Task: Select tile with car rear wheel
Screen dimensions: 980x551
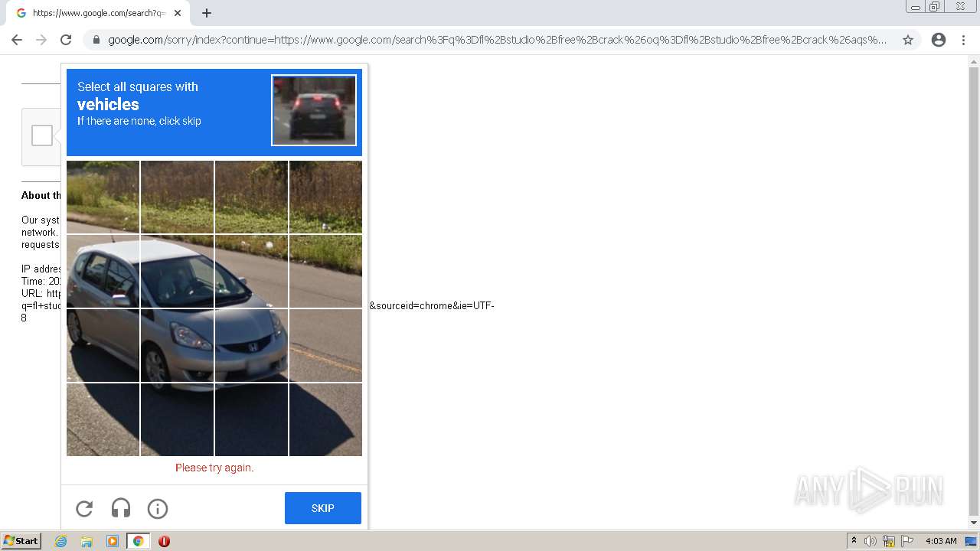Action: (x=103, y=345)
